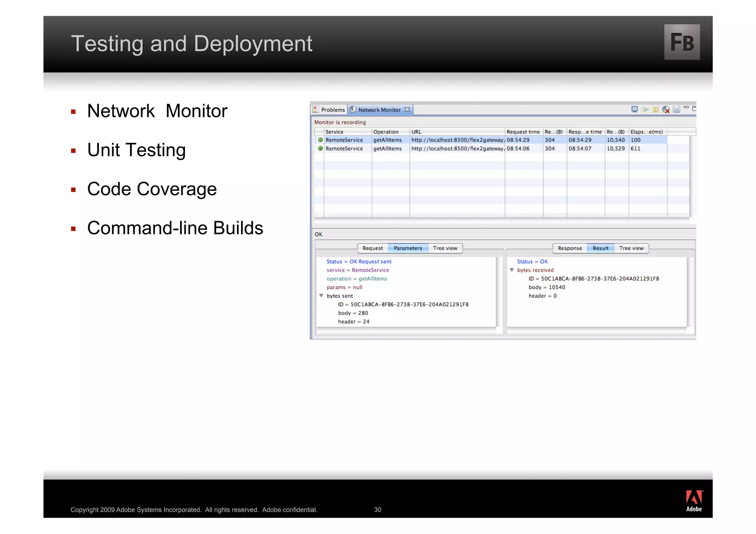Sort by the Elaps...e(ms) column header

(x=648, y=132)
